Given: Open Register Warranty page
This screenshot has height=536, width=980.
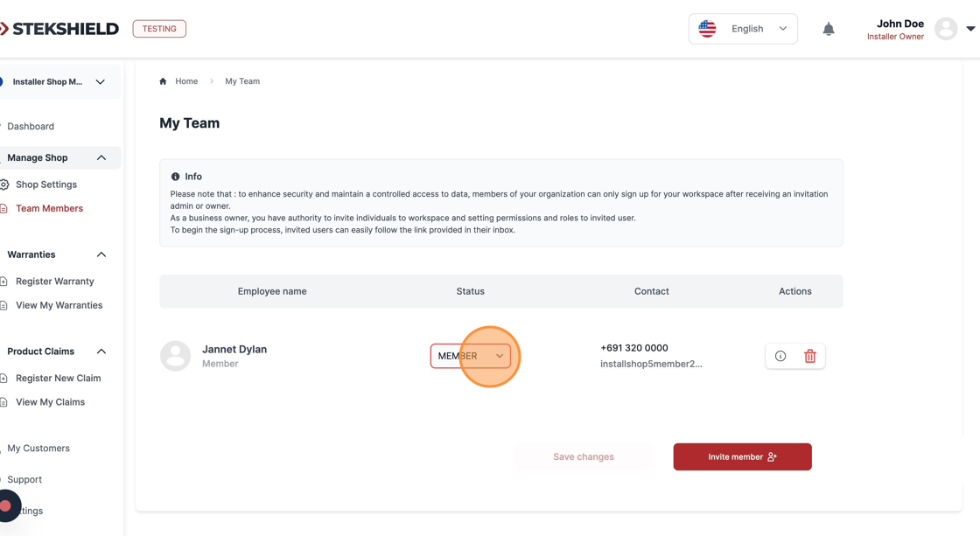Looking at the screenshot, I should click(54, 282).
